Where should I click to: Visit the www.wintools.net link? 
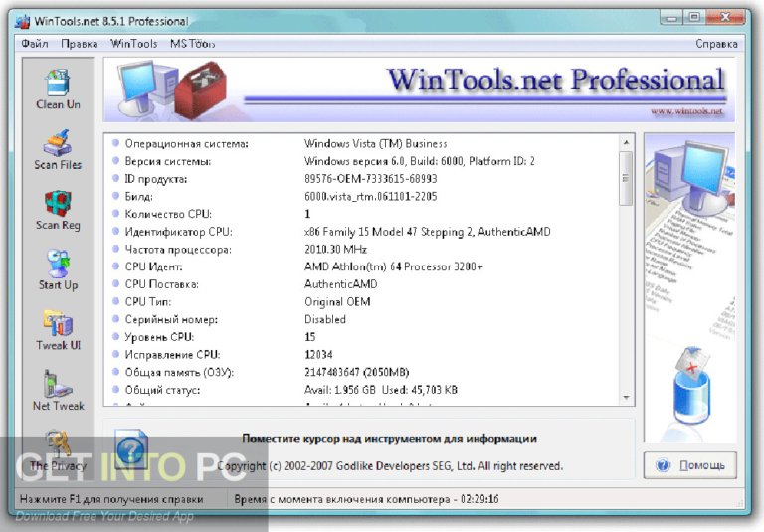686,111
